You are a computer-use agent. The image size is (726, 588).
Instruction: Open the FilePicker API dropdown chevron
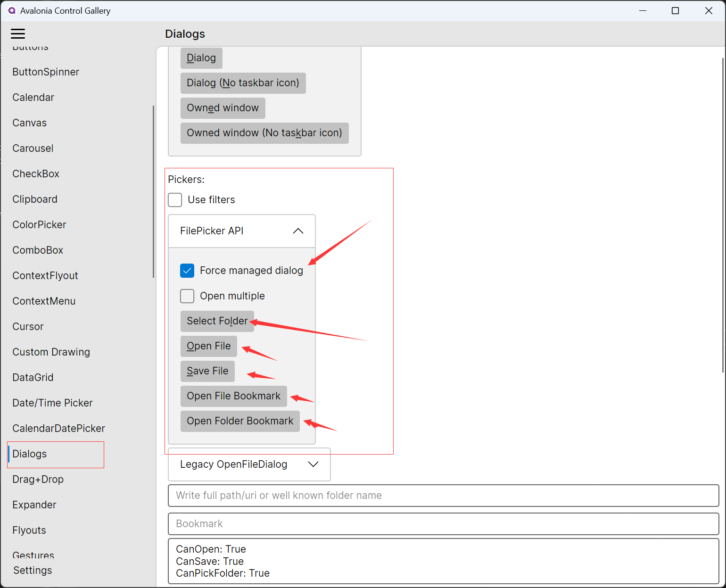click(298, 231)
